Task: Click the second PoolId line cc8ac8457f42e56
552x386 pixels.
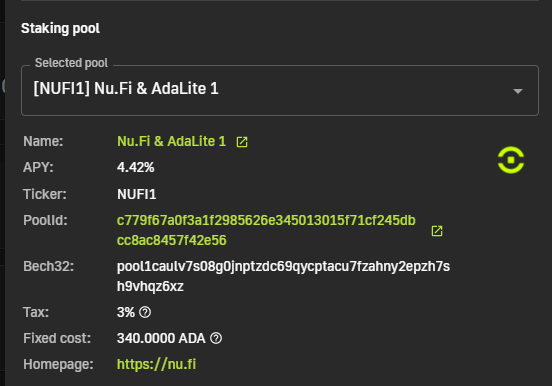Action: coord(171,241)
